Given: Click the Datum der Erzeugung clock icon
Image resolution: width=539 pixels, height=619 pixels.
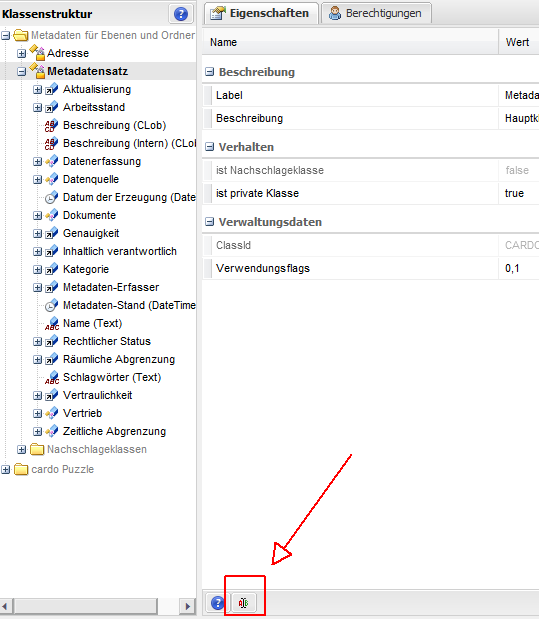Looking at the screenshot, I should 52,197.
